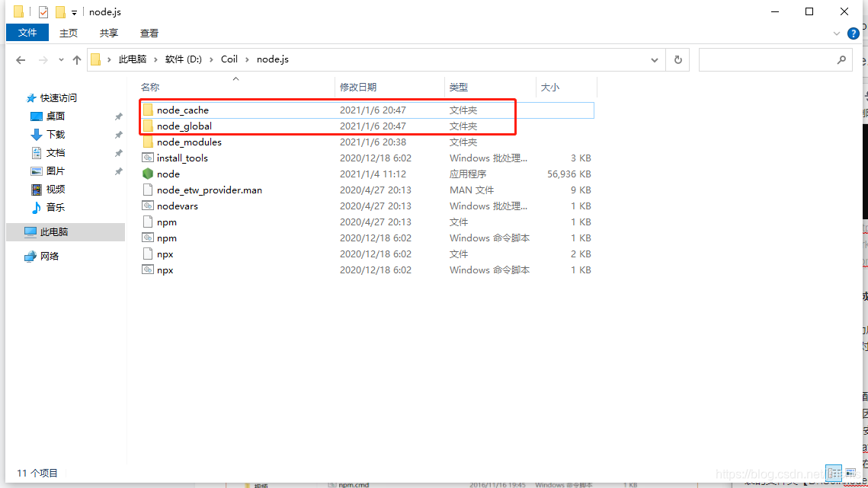This screenshot has width=868, height=488.
Task: Select 快速访问 in the navigation pane
Action: click(58, 98)
